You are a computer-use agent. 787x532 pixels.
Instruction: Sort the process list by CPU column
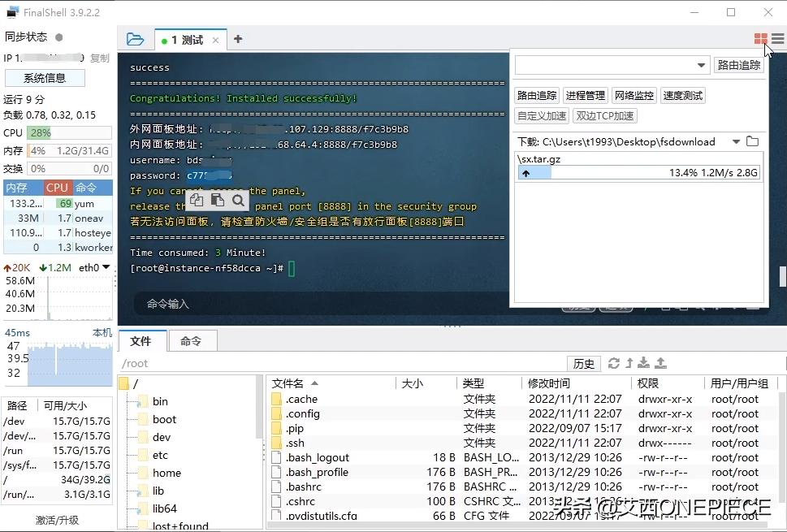[x=57, y=188]
